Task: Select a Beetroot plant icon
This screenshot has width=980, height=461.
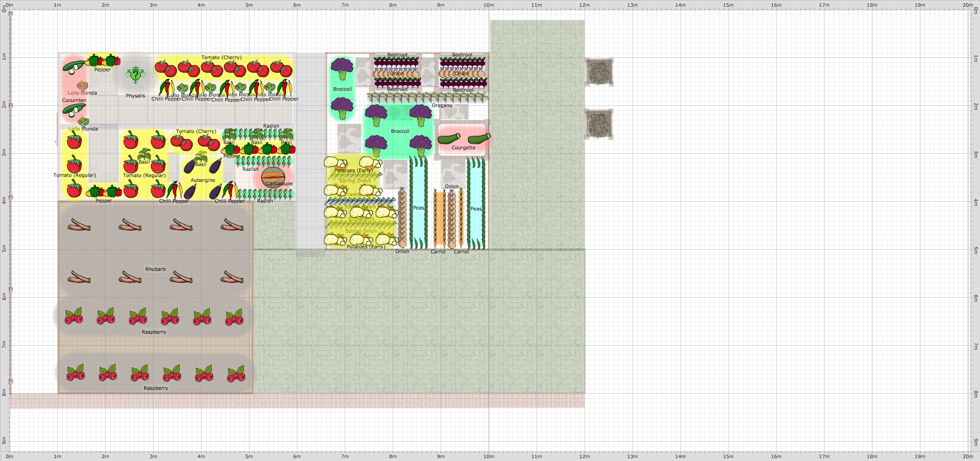Action: coord(383,64)
